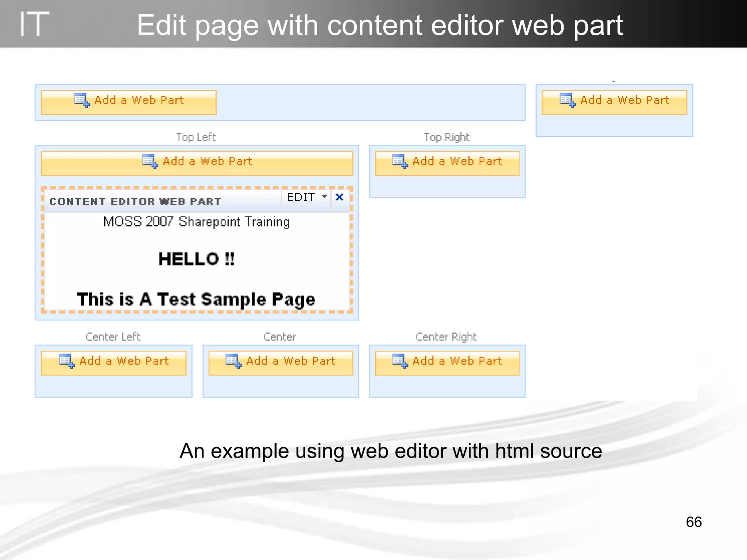Click the 'Center Right' zone label
The height and width of the screenshot is (560, 747).
(446, 337)
